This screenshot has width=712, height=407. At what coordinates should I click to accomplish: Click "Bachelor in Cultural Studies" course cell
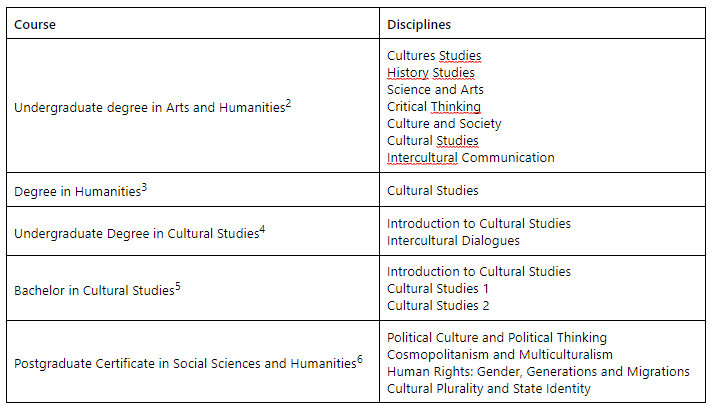[x=93, y=291]
